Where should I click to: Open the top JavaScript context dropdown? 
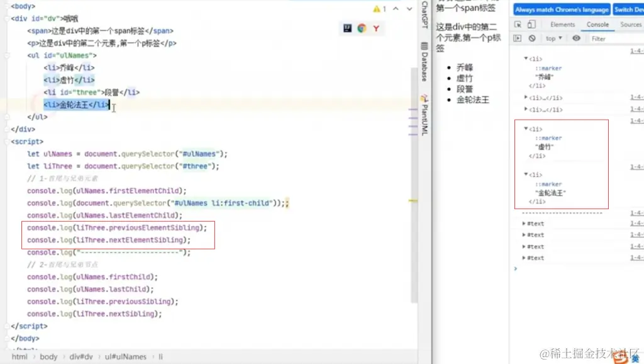[x=554, y=38]
